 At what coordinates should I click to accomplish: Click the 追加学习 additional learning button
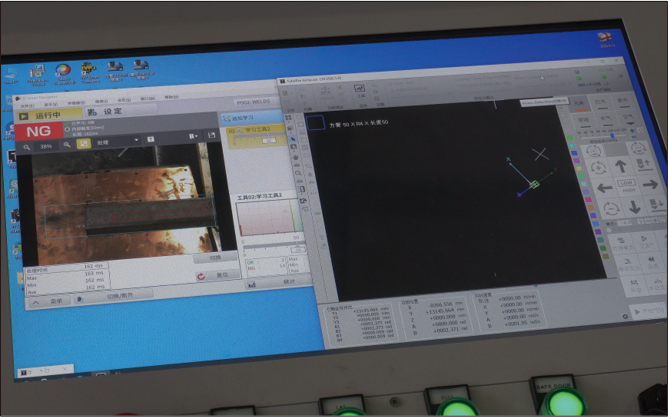click(251, 118)
